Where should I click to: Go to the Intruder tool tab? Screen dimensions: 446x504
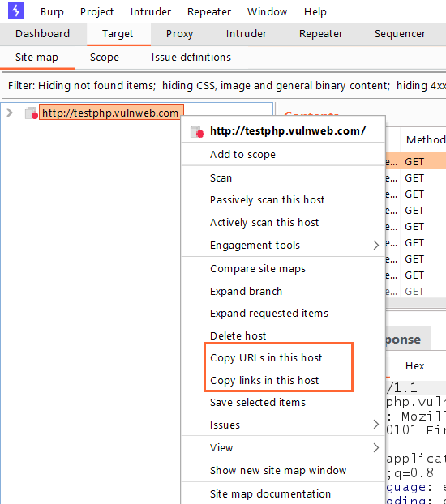click(x=247, y=34)
